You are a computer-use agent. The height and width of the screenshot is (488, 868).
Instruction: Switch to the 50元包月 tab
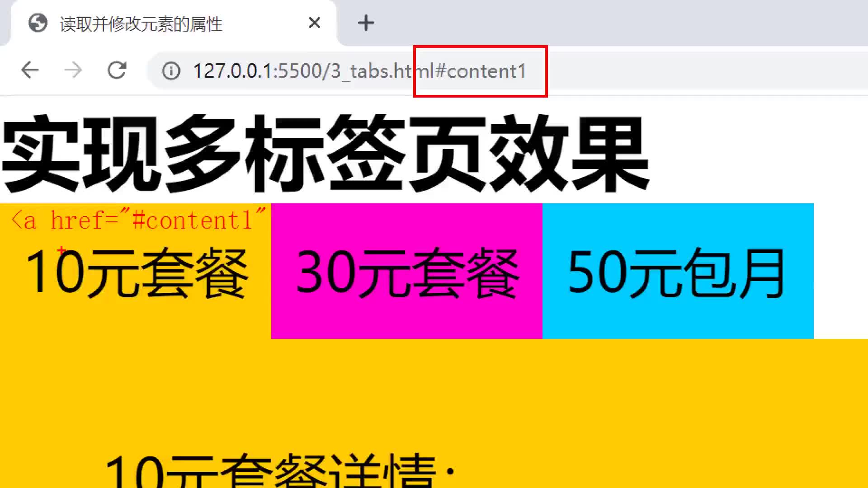tap(678, 271)
